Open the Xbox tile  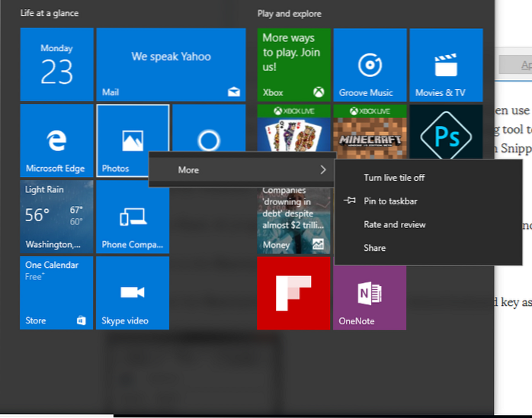click(x=294, y=65)
